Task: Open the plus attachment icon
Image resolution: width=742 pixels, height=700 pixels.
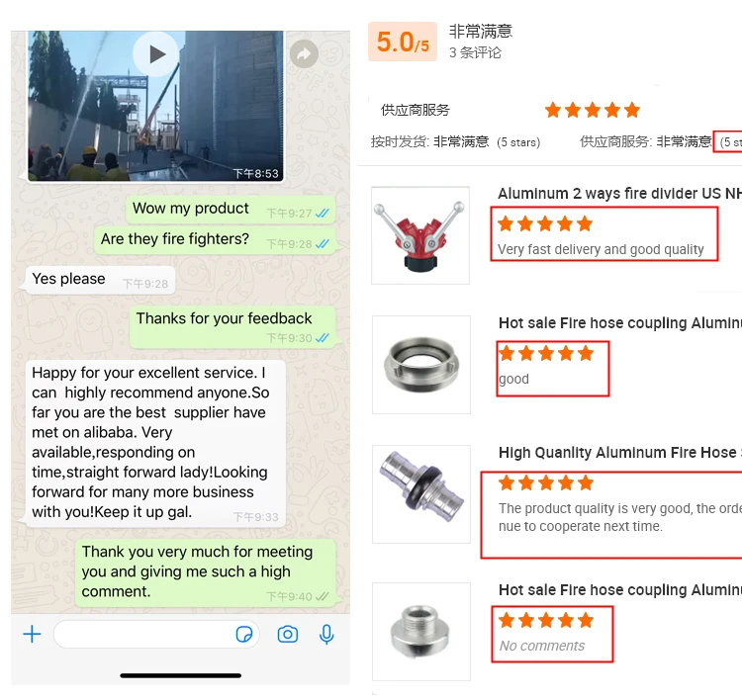Action: point(33,634)
